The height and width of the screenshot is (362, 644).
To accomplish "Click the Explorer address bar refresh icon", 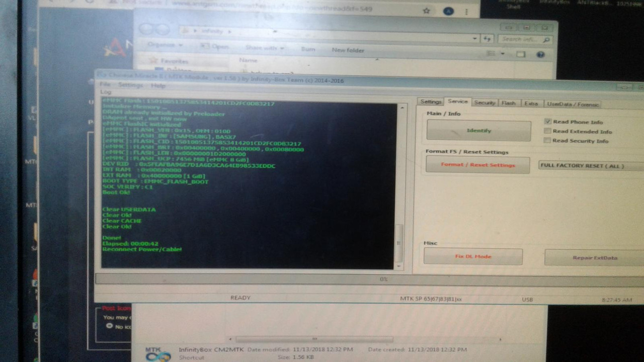I will click(487, 39).
